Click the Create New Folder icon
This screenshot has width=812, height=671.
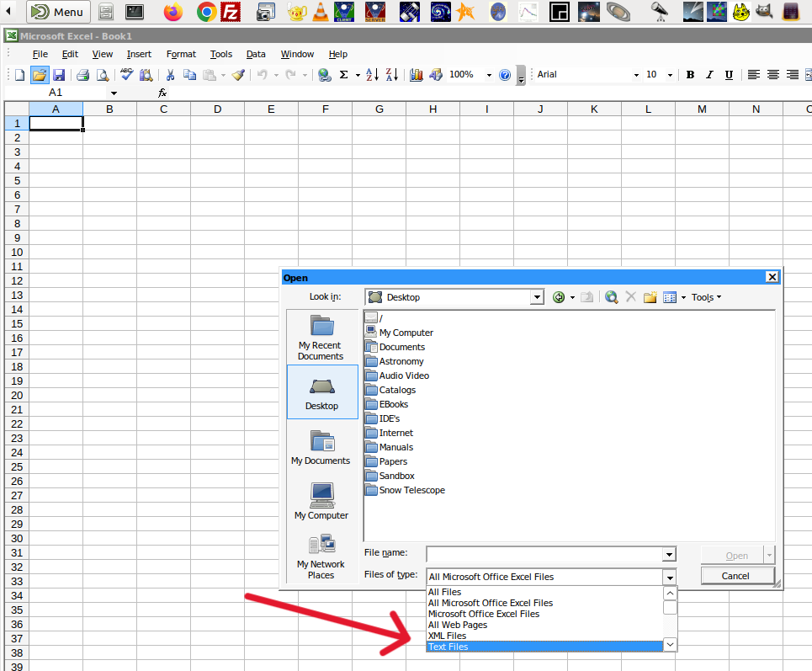point(650,297)
